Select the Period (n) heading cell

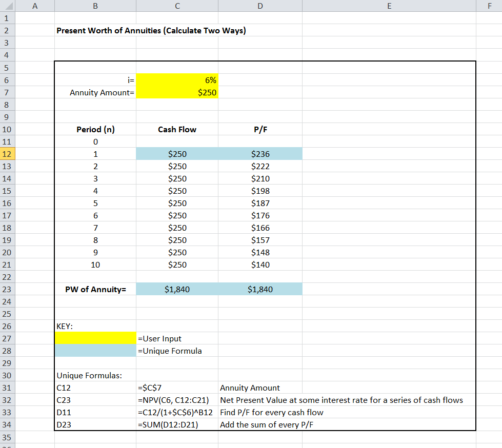coord(95,130)
